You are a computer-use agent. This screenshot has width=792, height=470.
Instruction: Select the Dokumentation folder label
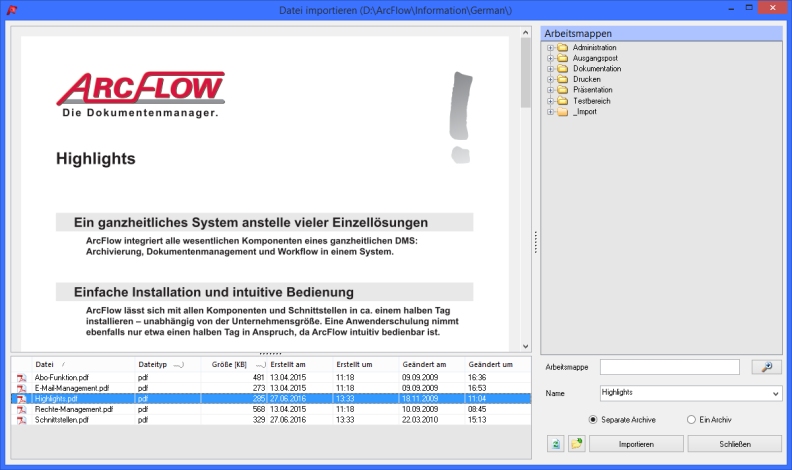coord(597,69)
